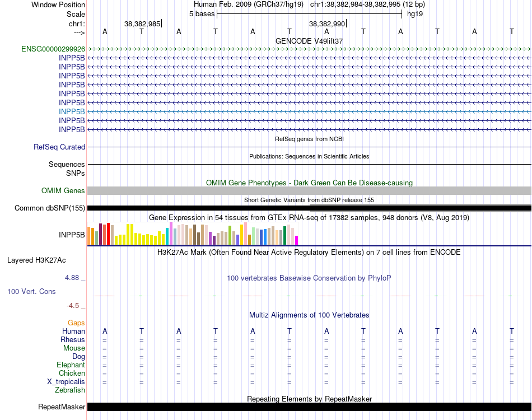Click the Dog species label
The width and height of the screenshot is (532, 420).
point(78,357)
